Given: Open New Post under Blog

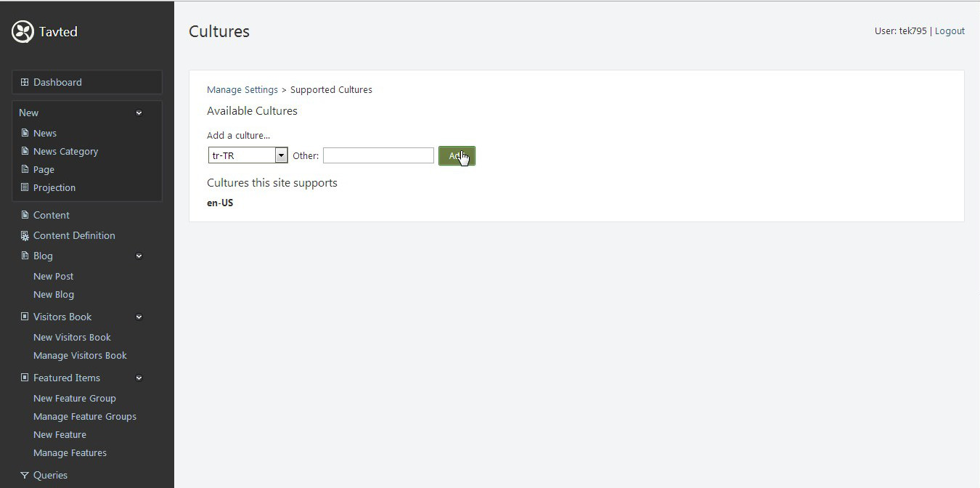Looking at the screenshot, I should click(x=54, y=276).
